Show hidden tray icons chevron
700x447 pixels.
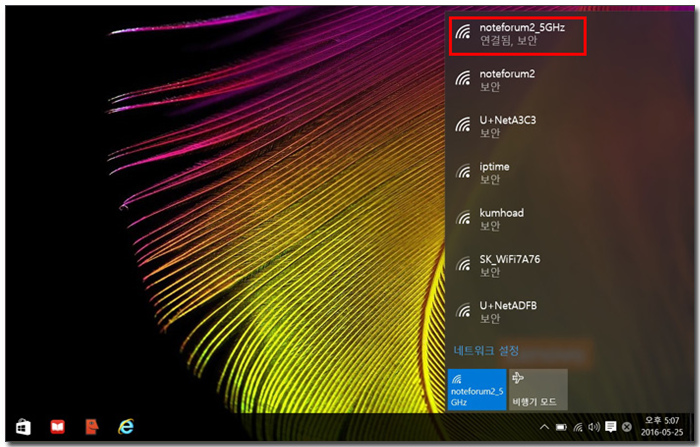[544, 427]
